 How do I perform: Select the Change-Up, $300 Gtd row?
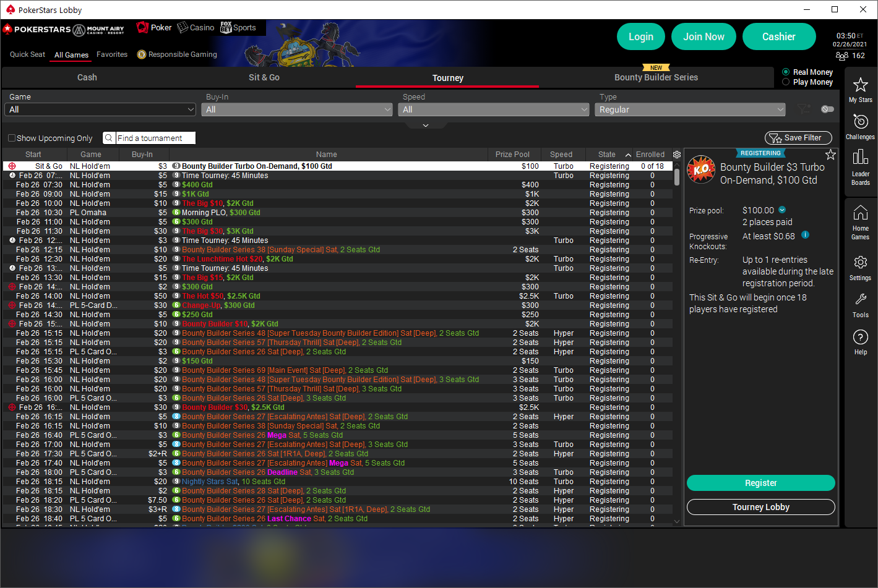337,305
